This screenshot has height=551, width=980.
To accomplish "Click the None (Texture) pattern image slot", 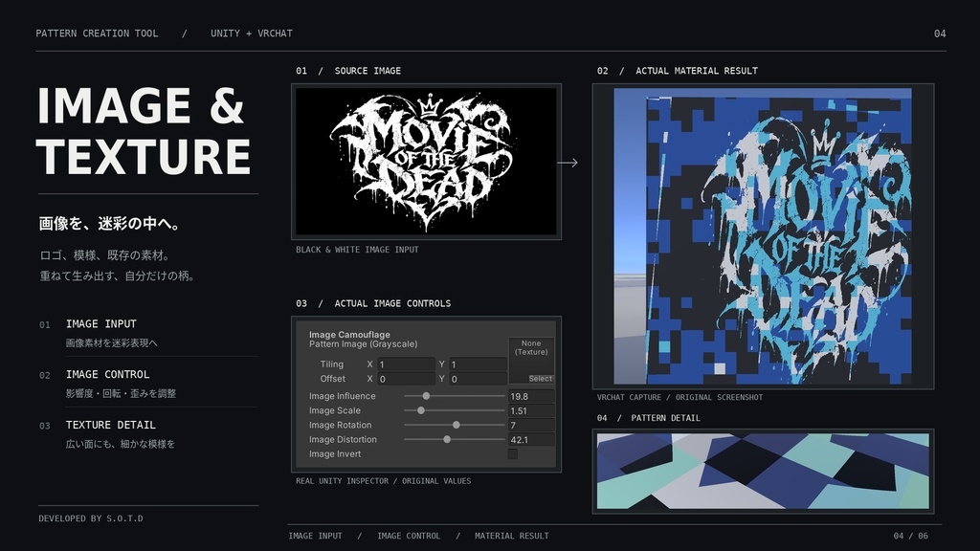I will (531, 361).
